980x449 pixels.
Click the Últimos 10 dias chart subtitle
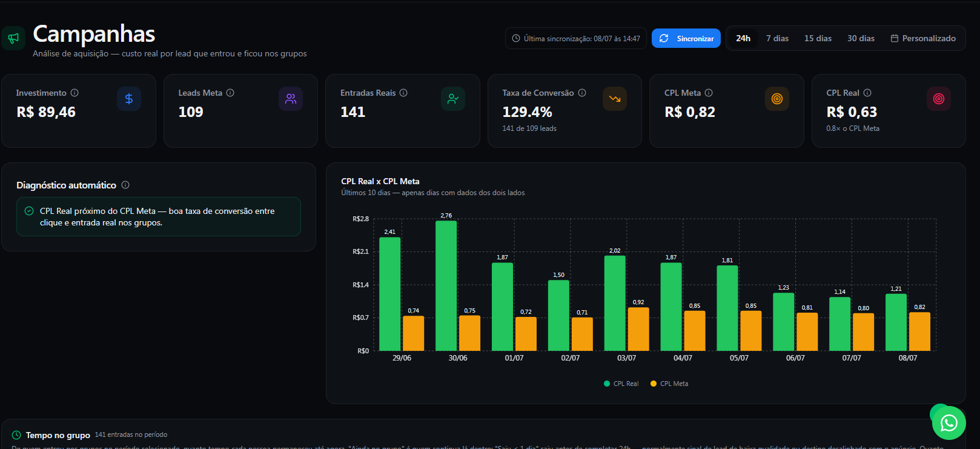(433, 193)
